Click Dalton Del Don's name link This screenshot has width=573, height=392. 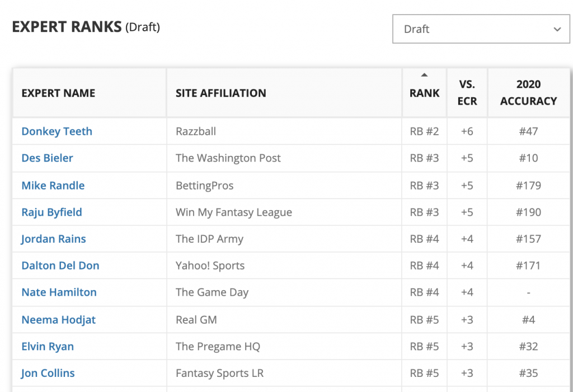tap(60, 266)
